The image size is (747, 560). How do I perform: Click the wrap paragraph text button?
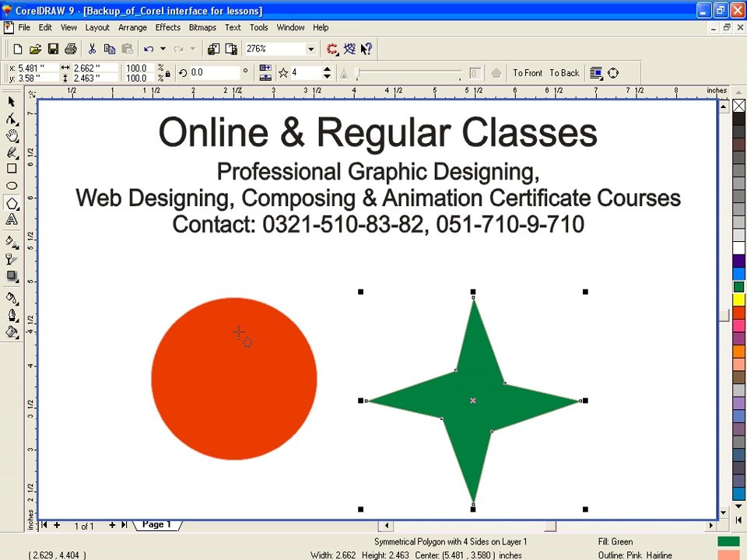click(x=595, y=73)
